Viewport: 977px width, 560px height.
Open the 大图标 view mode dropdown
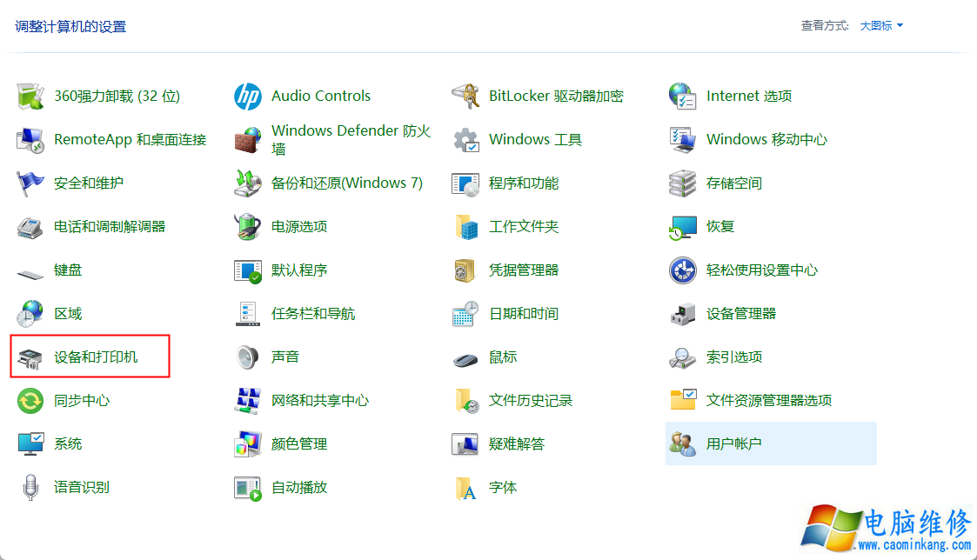881,25
